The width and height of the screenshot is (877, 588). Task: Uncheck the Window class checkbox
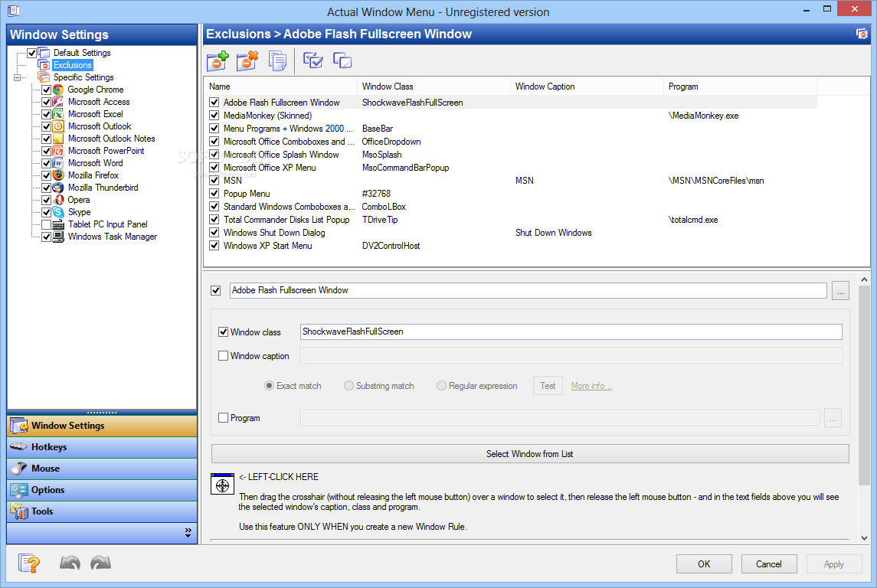point(223,332)
